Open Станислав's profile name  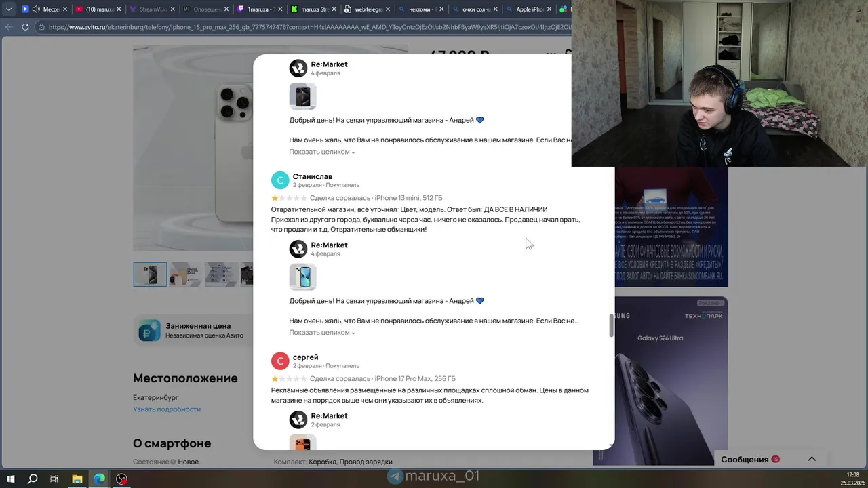[x=313, y=176]
